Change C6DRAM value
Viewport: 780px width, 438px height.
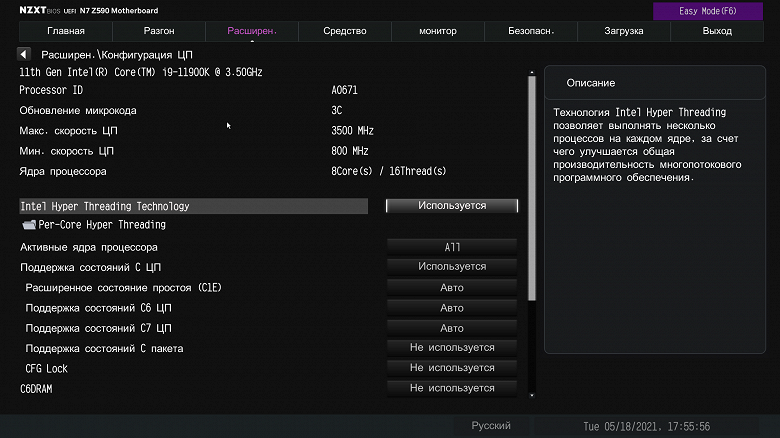452,388
